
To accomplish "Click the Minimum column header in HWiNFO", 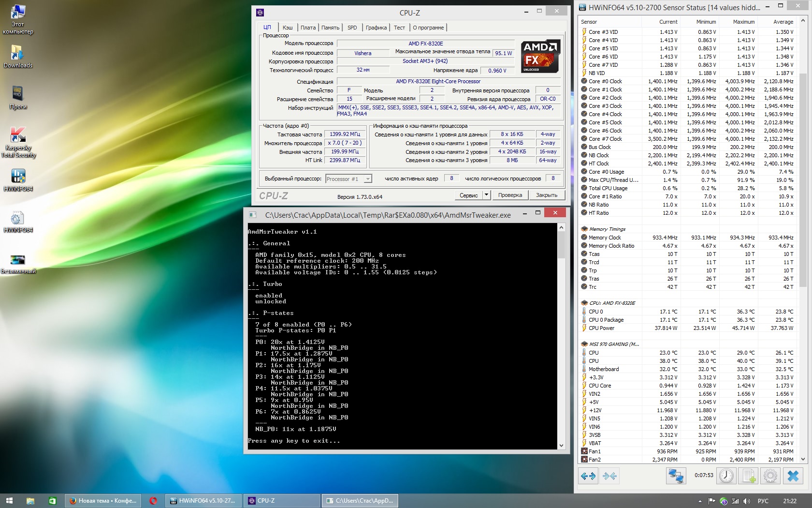I will [x=699, y=22].
